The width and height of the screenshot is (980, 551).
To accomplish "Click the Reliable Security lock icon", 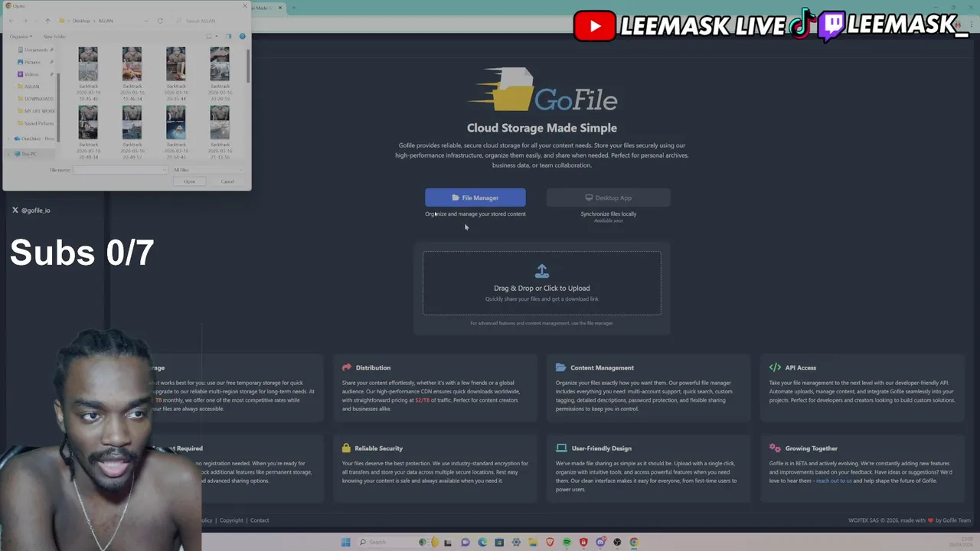I will click(x=346, y=448).
